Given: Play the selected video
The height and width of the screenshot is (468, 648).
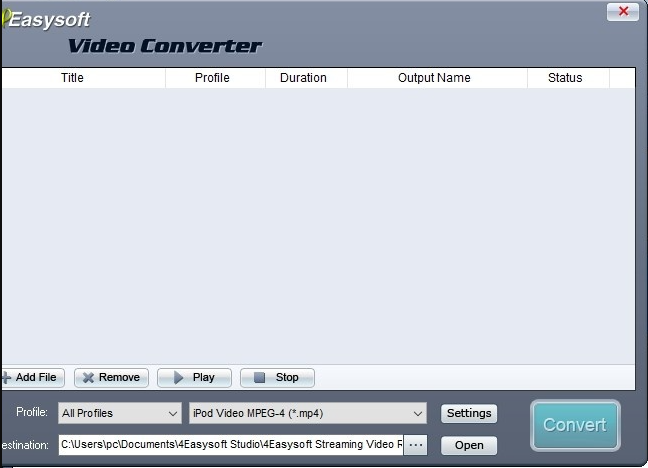Looking at the screenshot, I should (194, 378).
